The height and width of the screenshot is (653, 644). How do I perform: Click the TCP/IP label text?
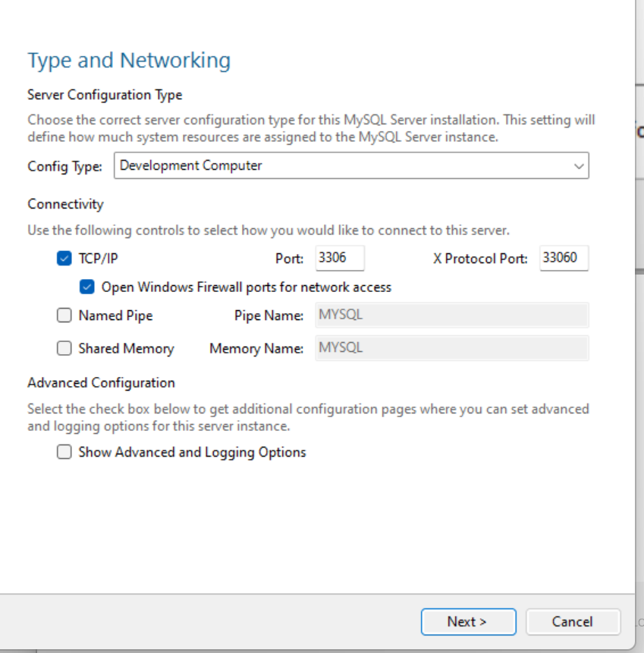(99, 259)
